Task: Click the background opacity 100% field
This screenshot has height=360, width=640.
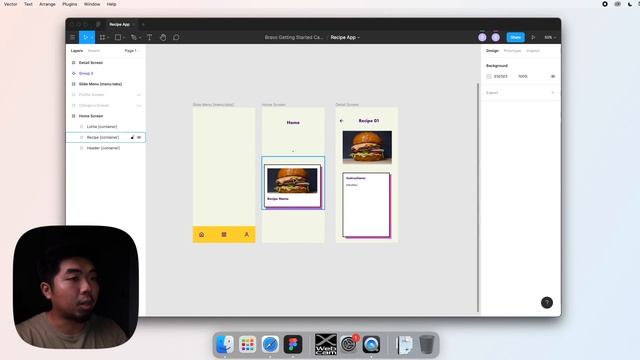Action: point(523,76)
